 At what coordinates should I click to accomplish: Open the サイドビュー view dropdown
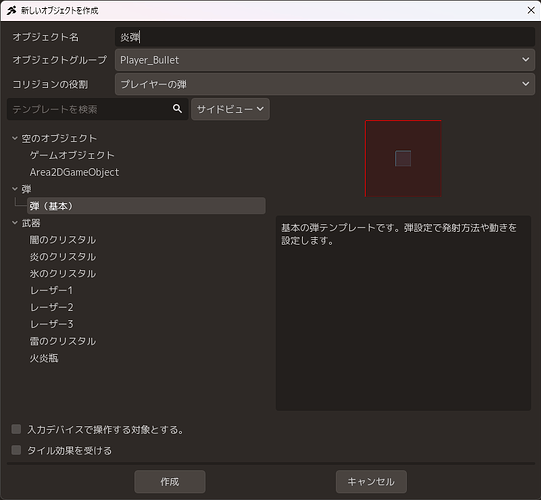[x=230, y=109]
